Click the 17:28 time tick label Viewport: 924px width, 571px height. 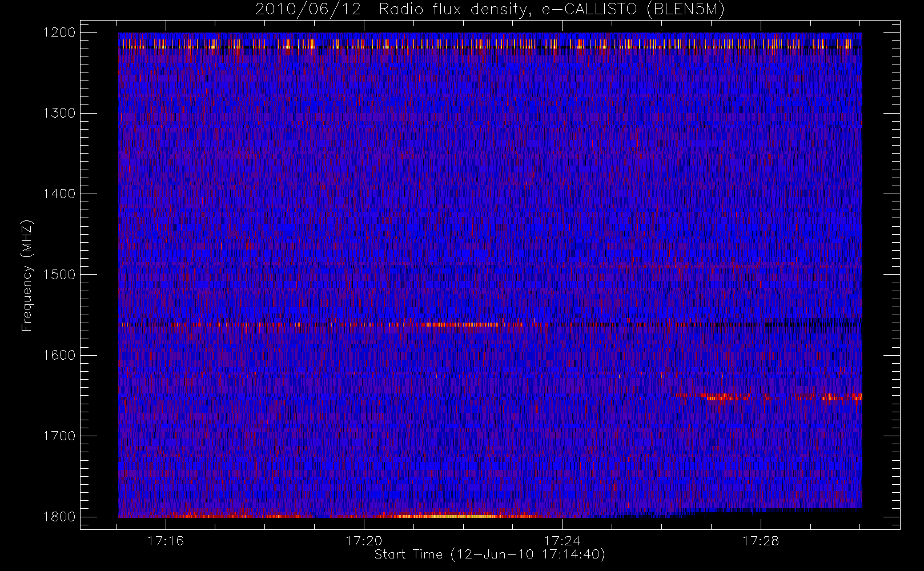point(760,541)
